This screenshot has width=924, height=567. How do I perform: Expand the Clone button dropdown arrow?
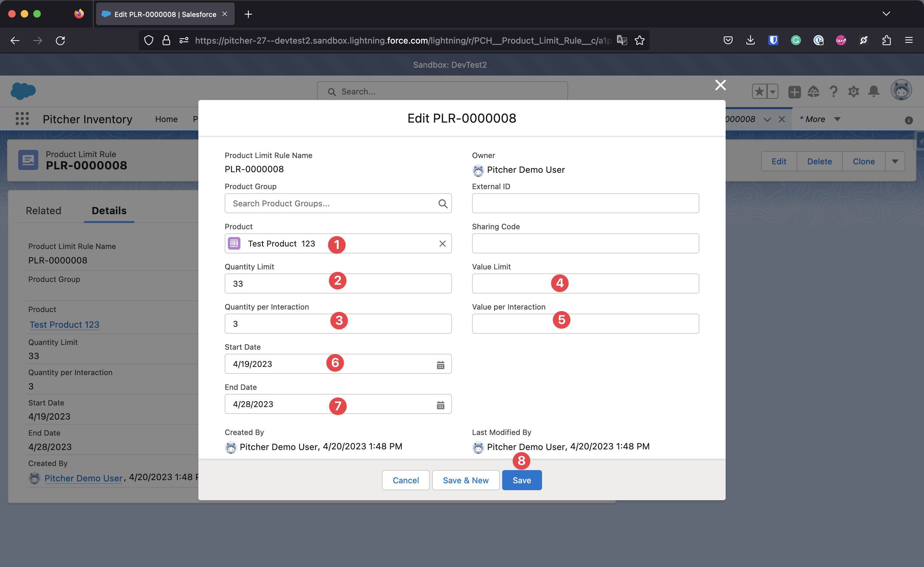pos(895,161)
